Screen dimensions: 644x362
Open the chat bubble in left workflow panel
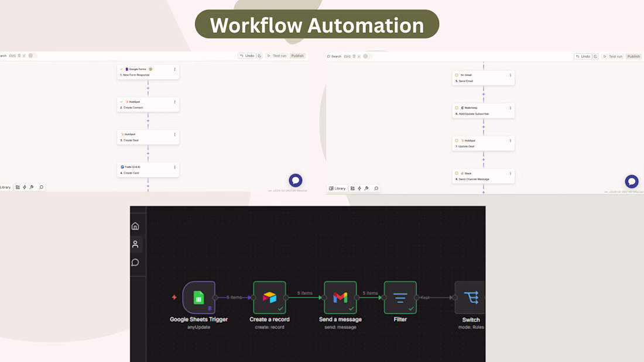coord(295,180)
